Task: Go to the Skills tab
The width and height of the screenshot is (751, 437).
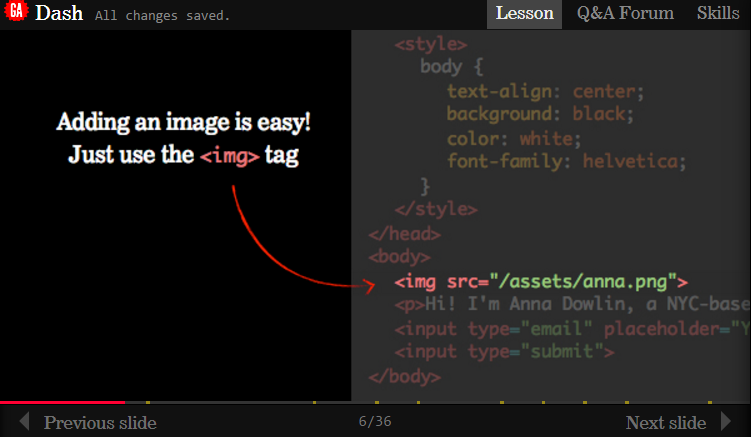Action: tap(718, 13)
